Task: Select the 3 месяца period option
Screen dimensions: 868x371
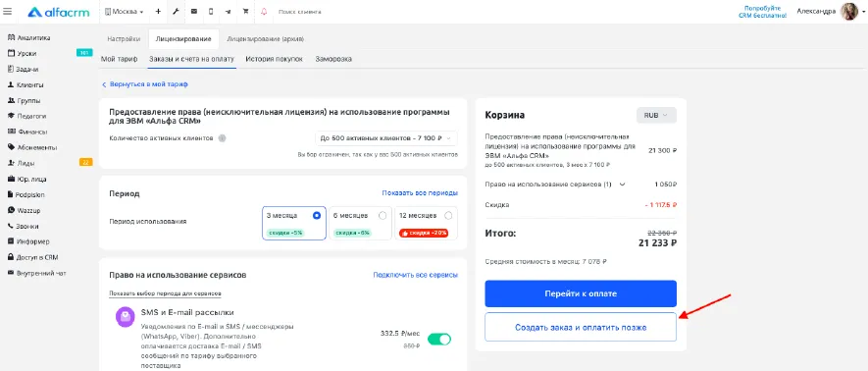Action: (x=294, y=223)
